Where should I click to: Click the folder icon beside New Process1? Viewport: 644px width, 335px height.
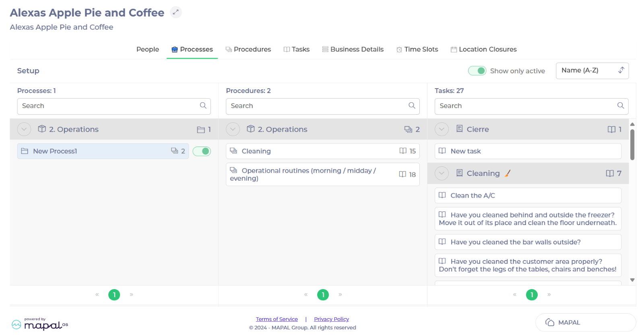coord(25,151)
